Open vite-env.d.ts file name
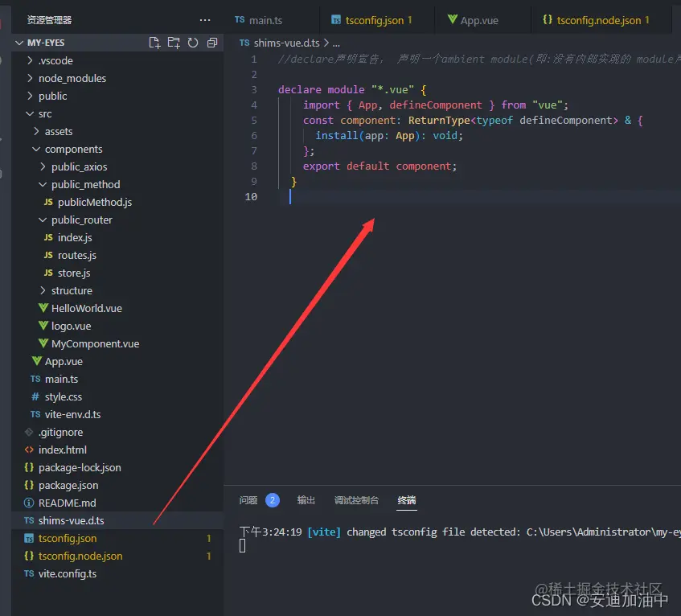 (x=72, y=414)
